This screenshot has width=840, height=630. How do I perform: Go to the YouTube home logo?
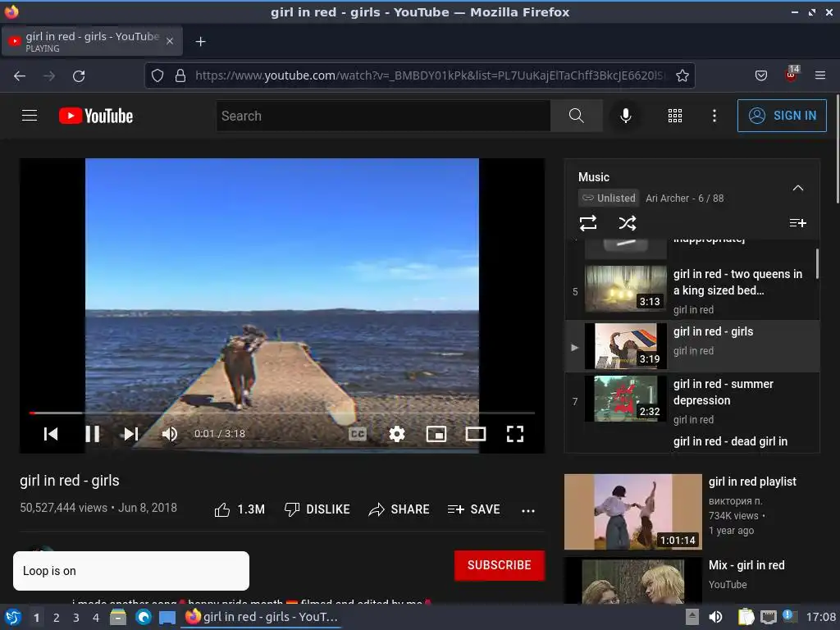point(96,116)
